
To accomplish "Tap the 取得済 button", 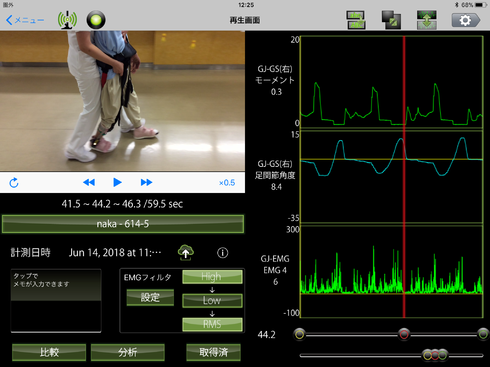I will coord(213,352).
